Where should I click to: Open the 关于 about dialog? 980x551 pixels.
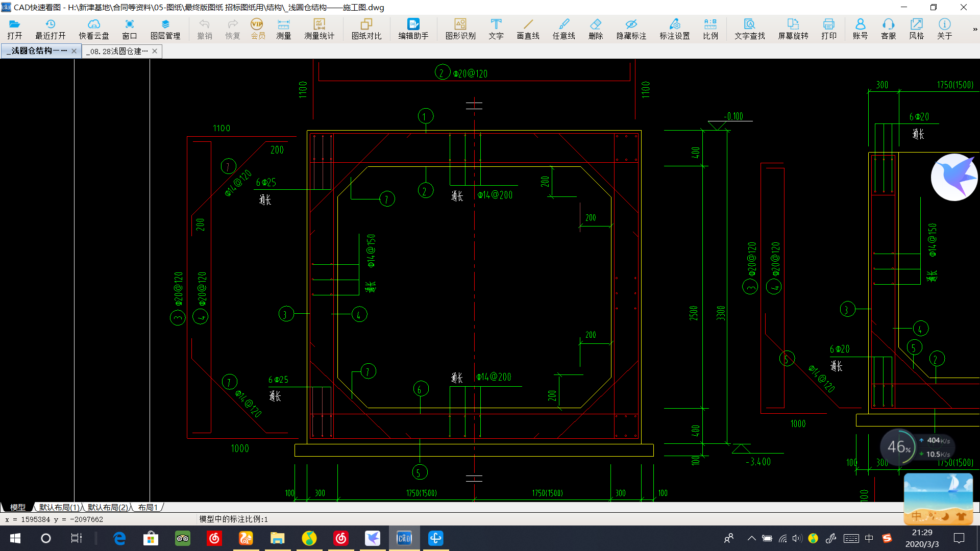pyautogui.click(x=945, y=29)
